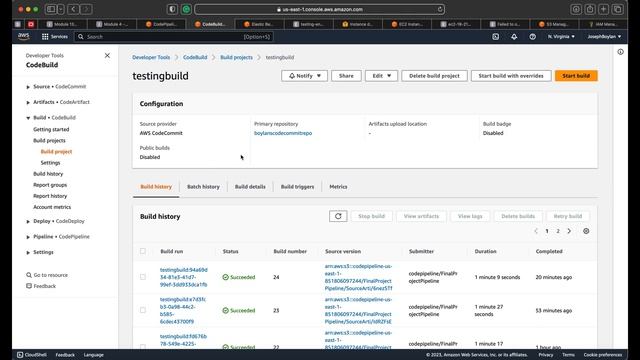Open CloudShell from the footer bar
This screenshot has width=640, height=360.
[x=31, y=355]
